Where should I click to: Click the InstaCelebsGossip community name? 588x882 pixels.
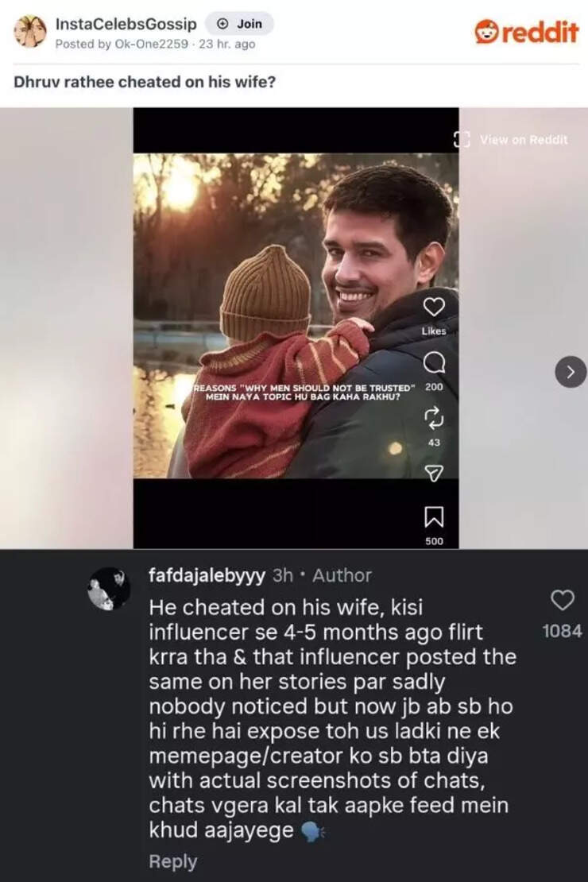tap(126, 24)
